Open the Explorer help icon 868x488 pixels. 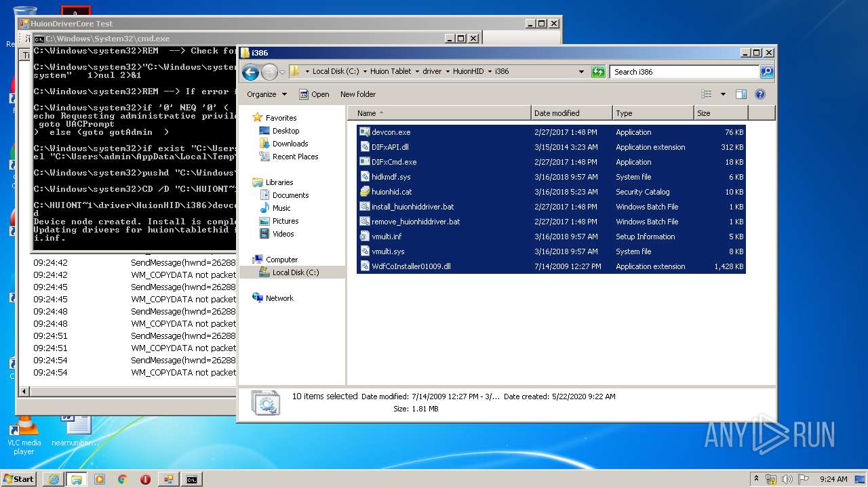pyautogui.click(x=760, y=94)
